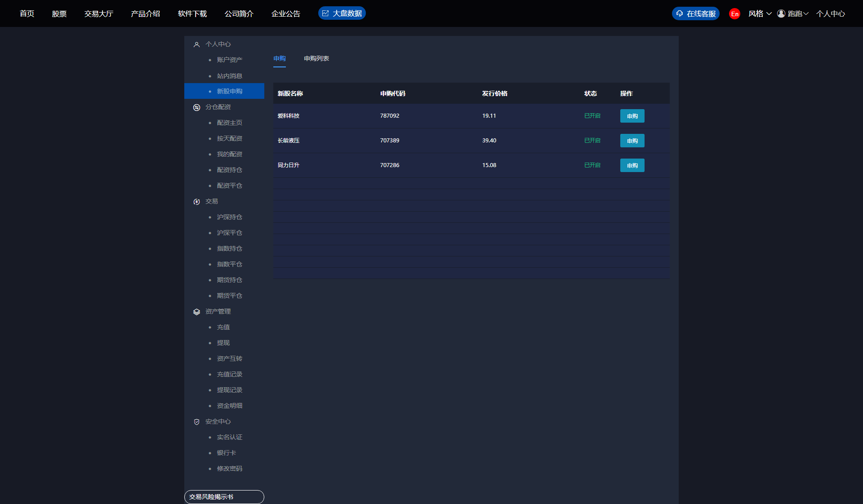Click the user avatar icon beside 跑跑
The image size is (863, 504).
(781, 14)
